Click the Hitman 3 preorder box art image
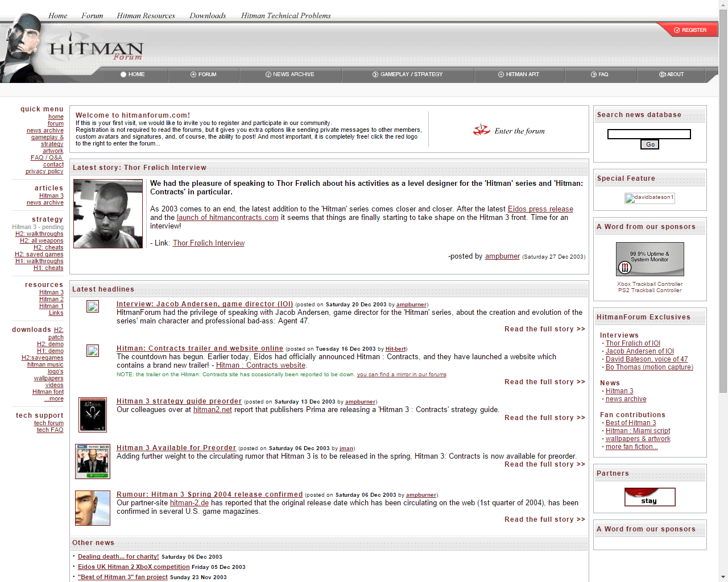 pyautogui.click(x=93, y=462)
